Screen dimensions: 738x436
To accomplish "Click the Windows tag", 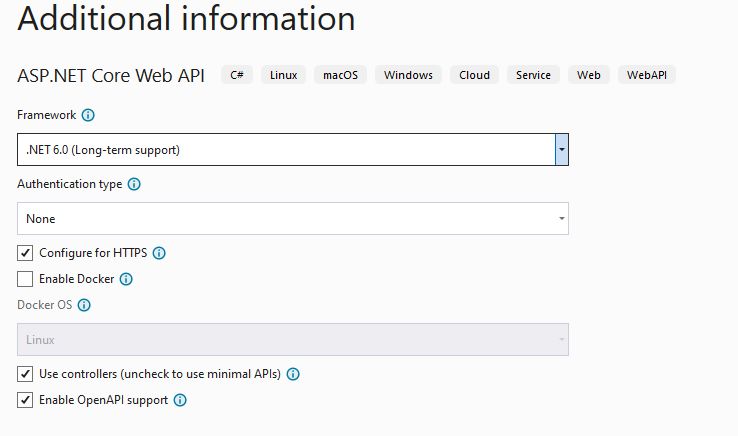I will coord(408,75).
